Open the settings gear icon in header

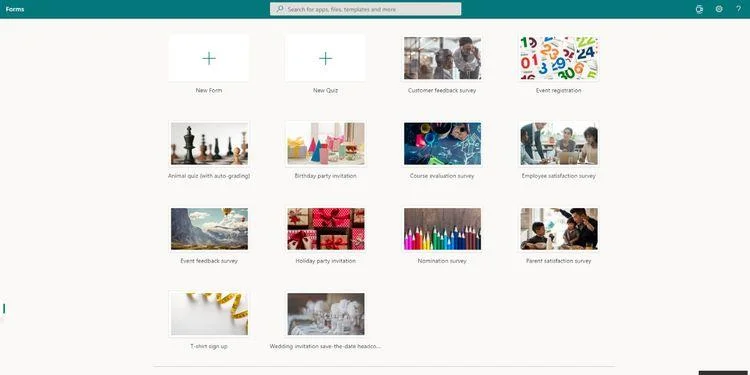tap(719, 9)
